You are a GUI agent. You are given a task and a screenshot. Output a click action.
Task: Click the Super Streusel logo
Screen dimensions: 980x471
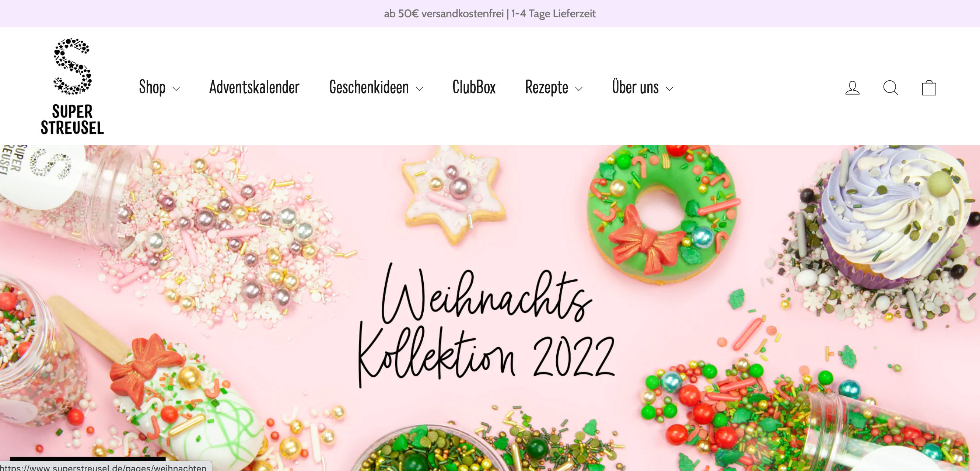coord(72,86)
